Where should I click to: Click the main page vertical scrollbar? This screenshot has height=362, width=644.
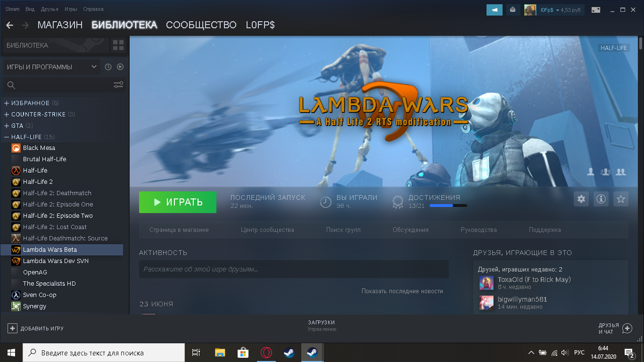coord(641,43)
